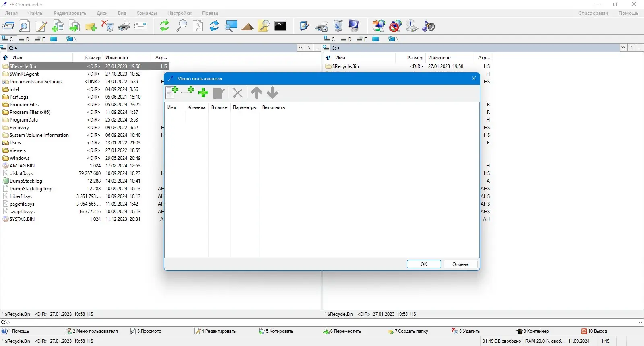Expand the C: path arrow in left panel
This screenshot has width=644, height=346.
16,48
